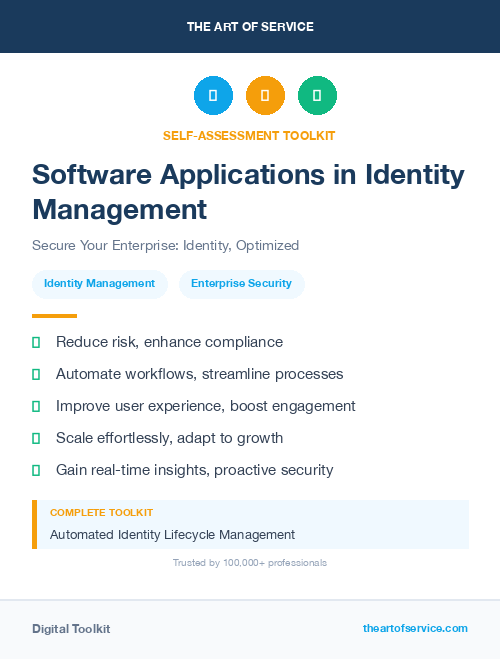
Task: Click the blue circle icon
Action: coord(213,95)
